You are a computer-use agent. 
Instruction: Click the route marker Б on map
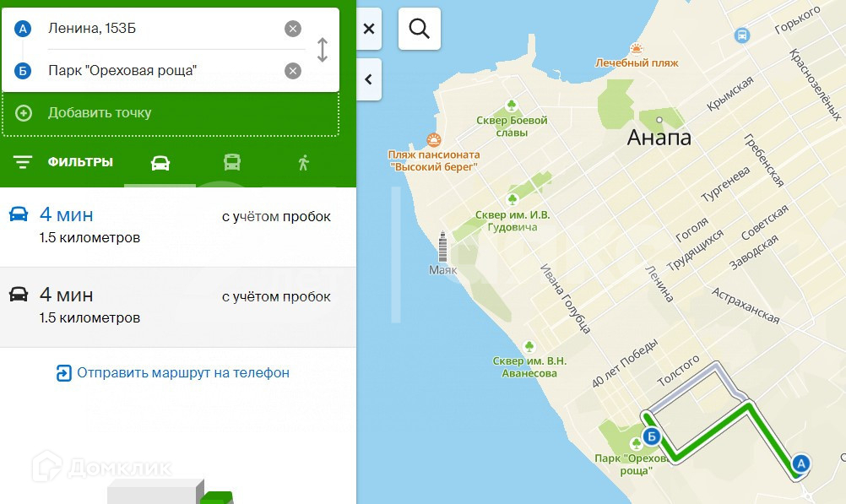652,436
